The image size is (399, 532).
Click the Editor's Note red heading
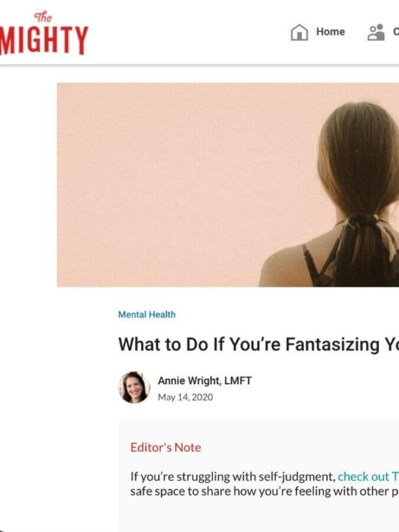(x=165, y=447)
